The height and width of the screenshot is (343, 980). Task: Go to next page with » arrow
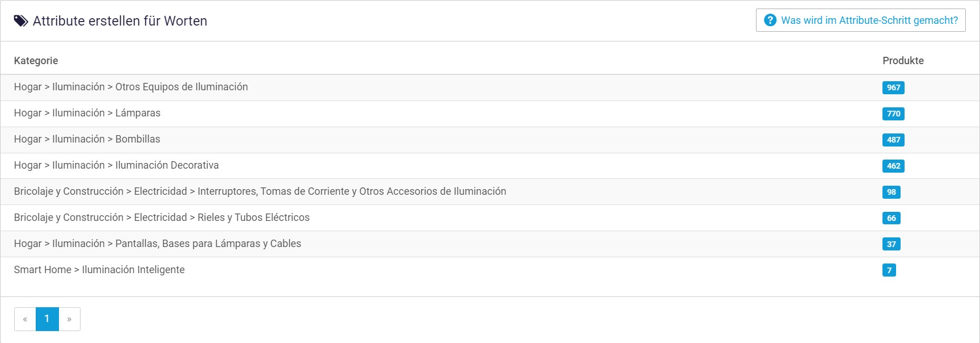click(69, 319)
